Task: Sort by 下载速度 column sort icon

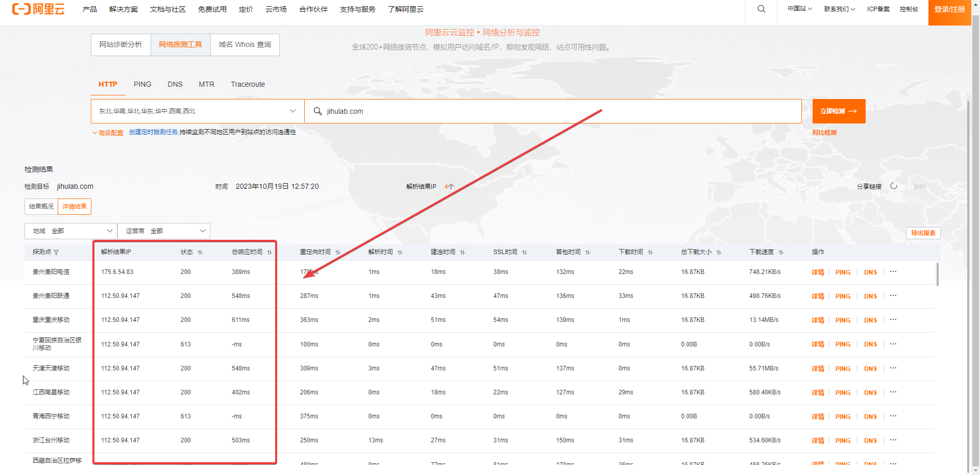Action: point(781,253)
